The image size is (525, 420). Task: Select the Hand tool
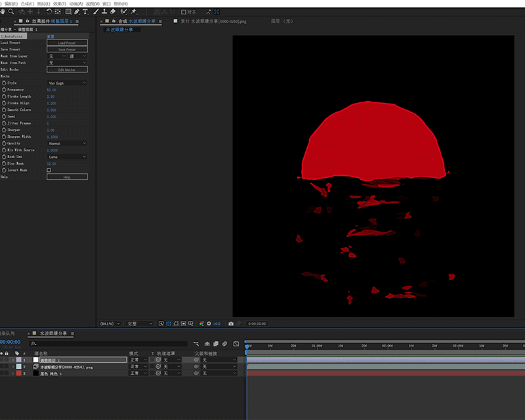(3, 12)
